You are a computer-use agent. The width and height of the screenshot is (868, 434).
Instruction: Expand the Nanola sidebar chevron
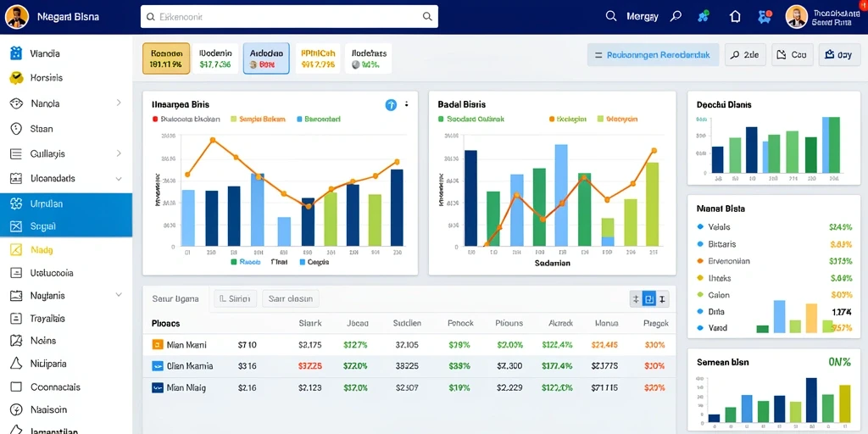pos(119,103)
